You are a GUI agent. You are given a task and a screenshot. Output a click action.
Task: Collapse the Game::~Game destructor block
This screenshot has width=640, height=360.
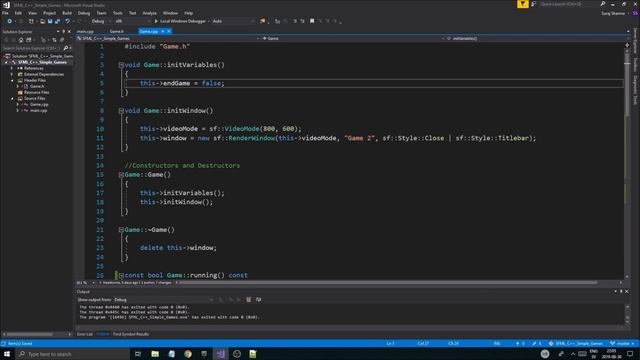[x=121, y=230]
